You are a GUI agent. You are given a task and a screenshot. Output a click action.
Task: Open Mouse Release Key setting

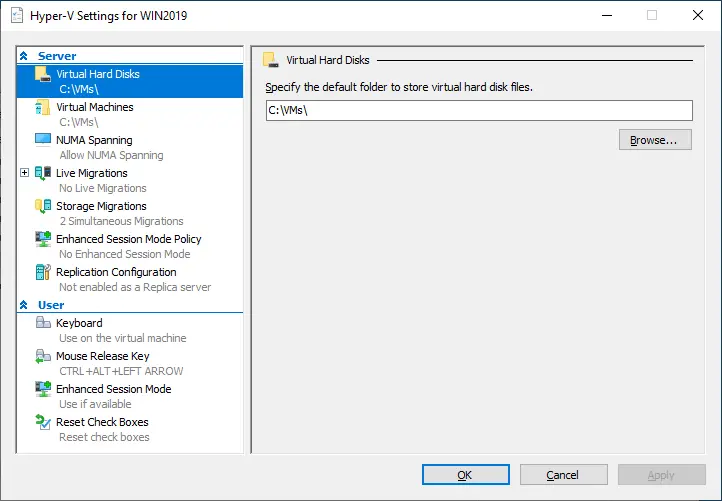130,363
